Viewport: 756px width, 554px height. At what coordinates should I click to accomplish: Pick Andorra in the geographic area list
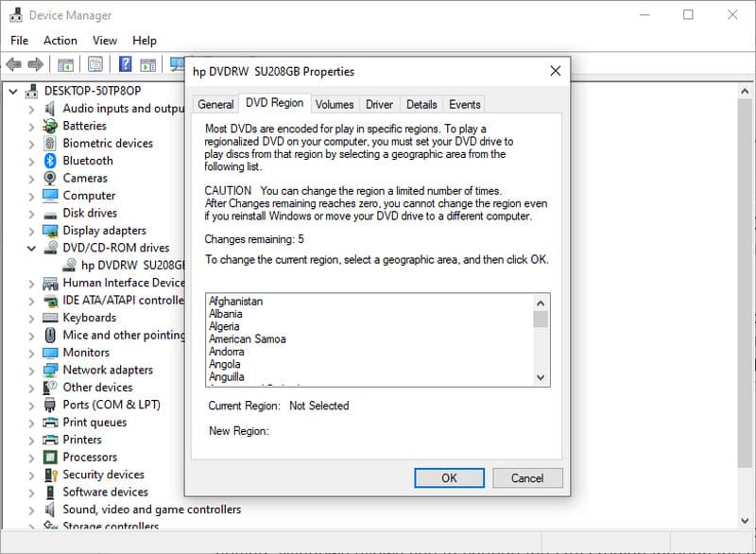click(227, 352)
